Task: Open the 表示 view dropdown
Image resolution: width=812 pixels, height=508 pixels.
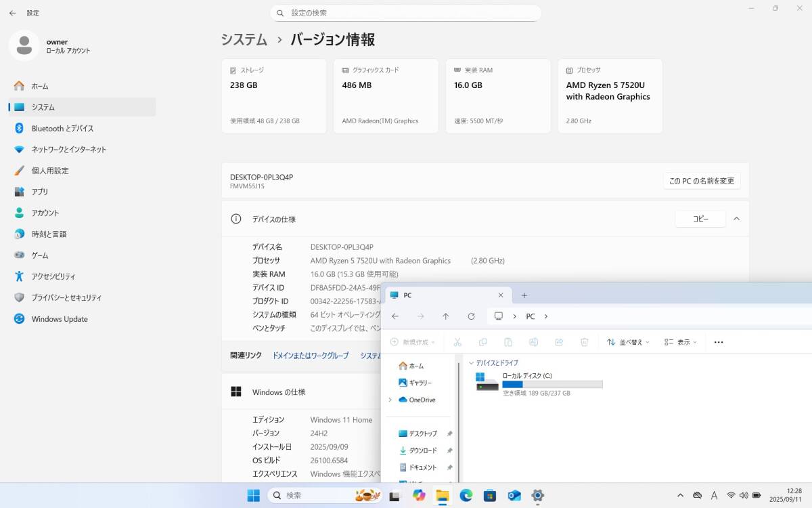Action: [680, 342]
